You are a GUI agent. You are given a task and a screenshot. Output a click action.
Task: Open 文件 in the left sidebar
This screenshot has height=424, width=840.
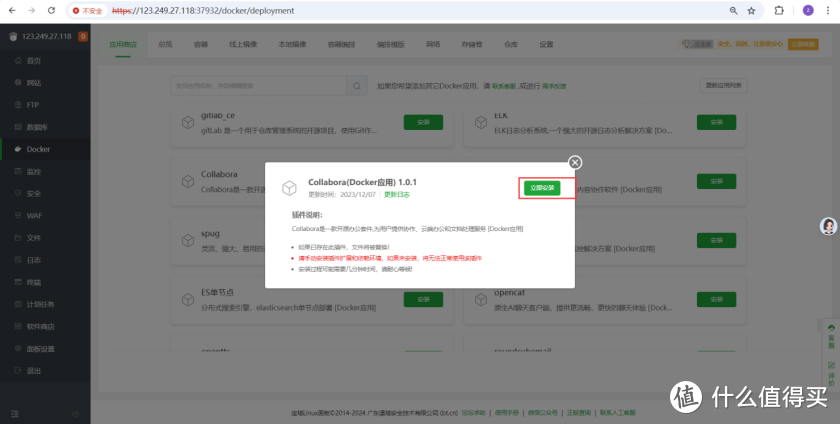[x=34, y=238]
